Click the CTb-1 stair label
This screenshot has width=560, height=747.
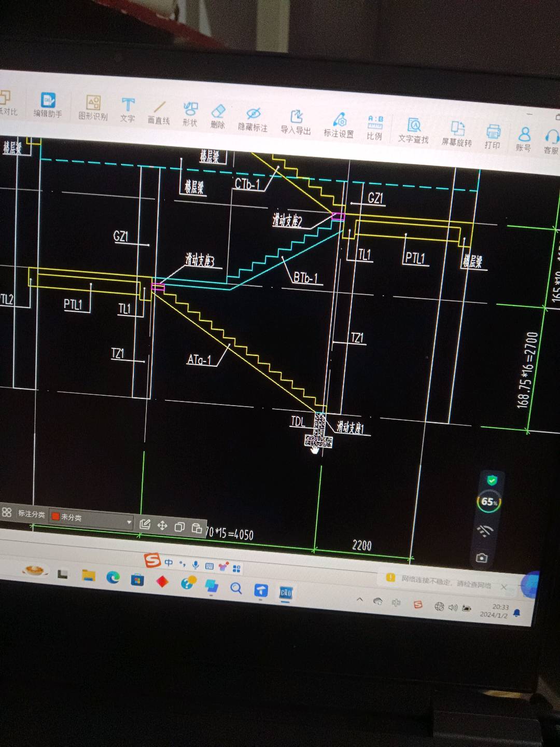tap(247, 184)
